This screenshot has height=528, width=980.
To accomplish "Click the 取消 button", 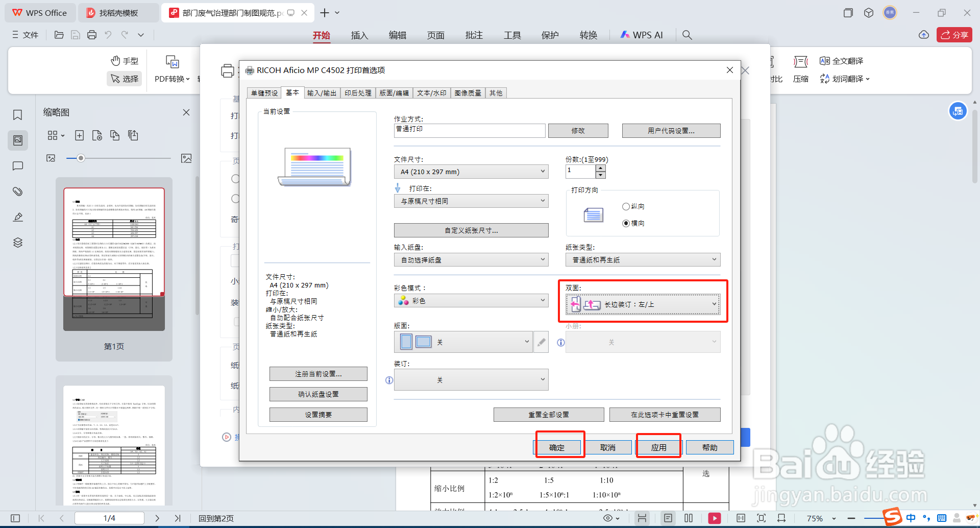I will [608, 447].
